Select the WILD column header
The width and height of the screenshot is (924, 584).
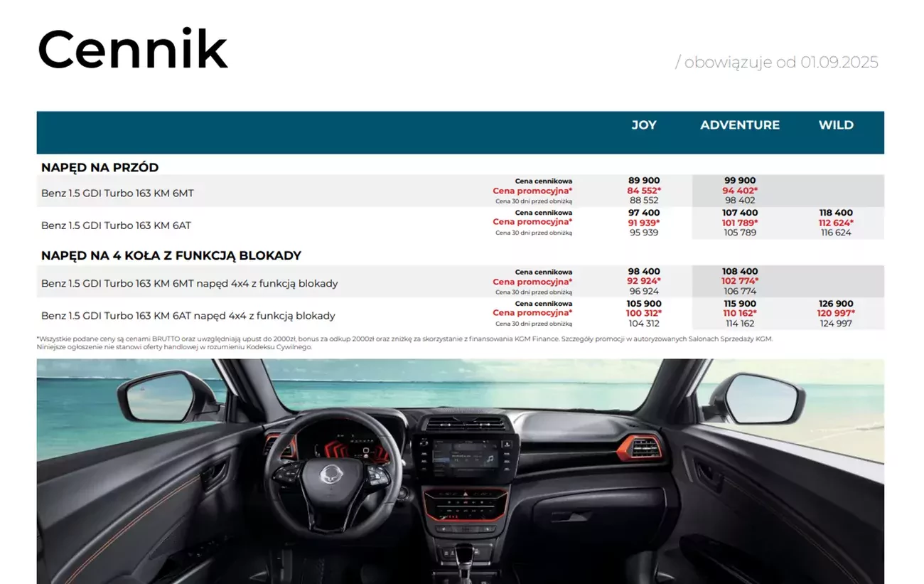836,125
